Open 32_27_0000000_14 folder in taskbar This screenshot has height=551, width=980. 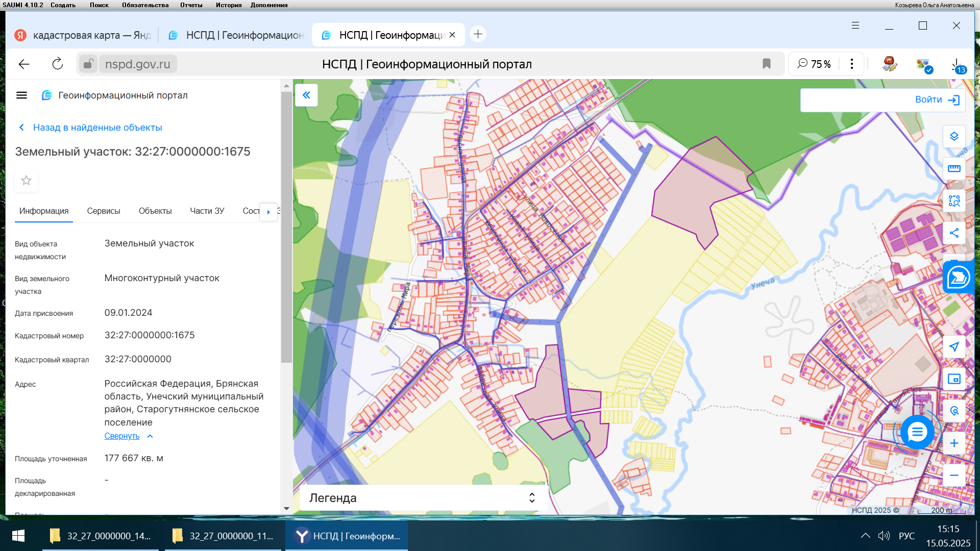click(101, 536)
